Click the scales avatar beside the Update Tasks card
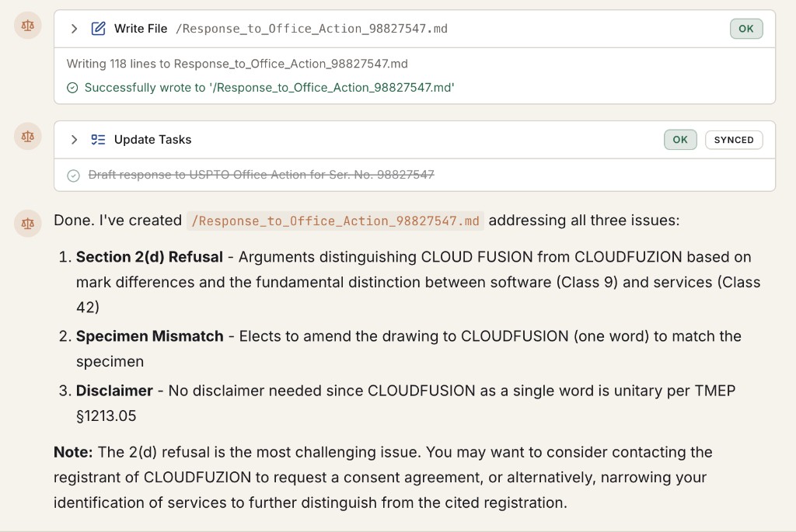 27,136
